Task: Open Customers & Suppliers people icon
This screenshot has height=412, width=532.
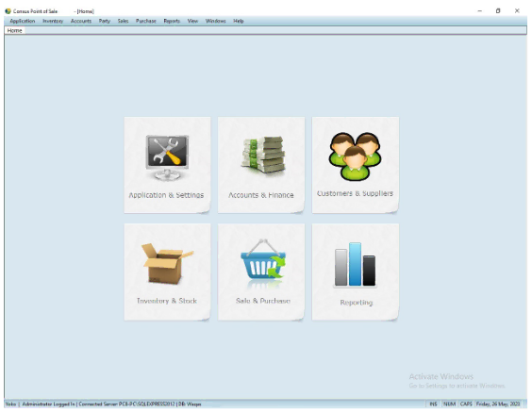Action: pos(355,157)
